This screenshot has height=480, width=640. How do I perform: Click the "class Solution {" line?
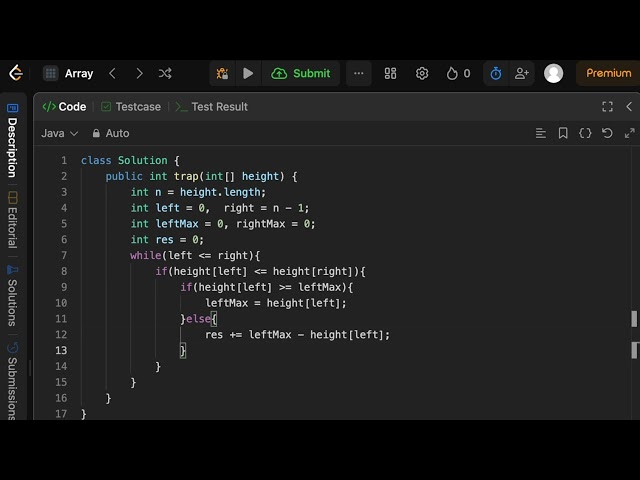pos(130,160)
